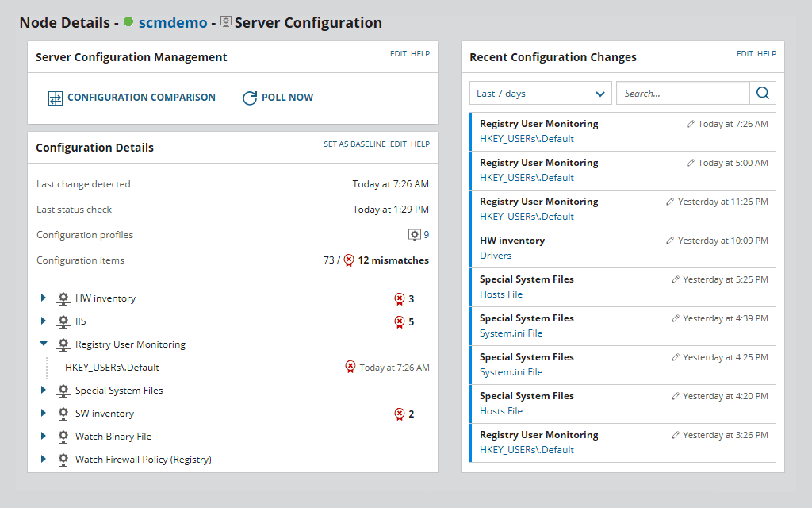
Task: Click the green status dot beside scmdemo
Action: pos(128,22)
